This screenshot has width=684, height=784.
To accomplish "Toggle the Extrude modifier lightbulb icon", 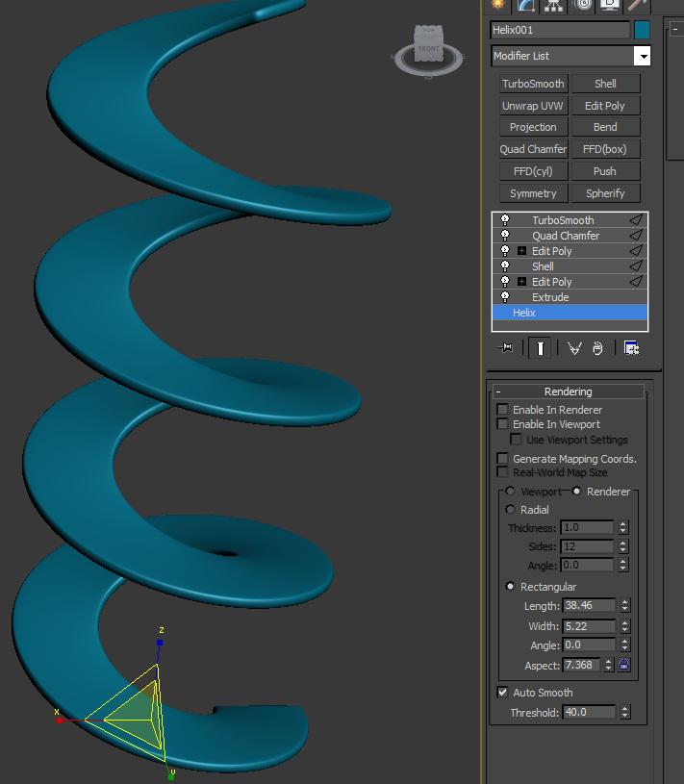I will click(505, 297).
